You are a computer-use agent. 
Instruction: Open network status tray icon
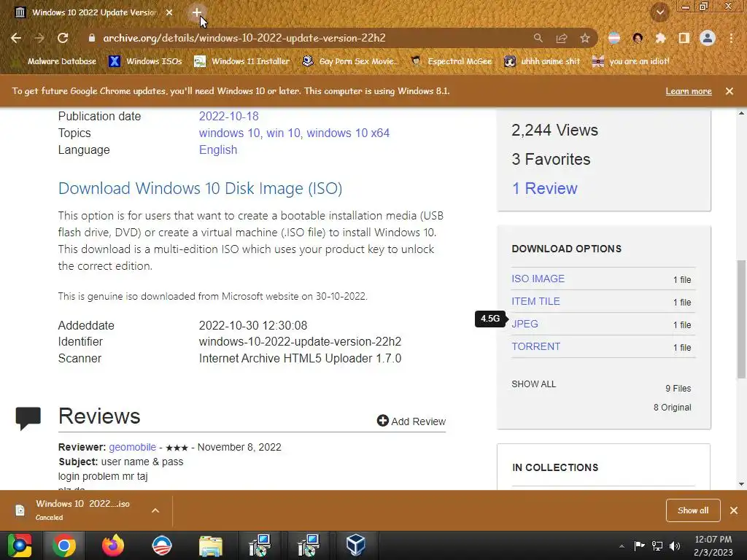[657, 545]
